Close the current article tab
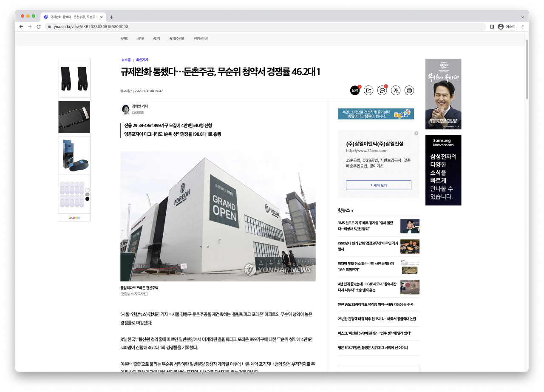 point(101,17)
